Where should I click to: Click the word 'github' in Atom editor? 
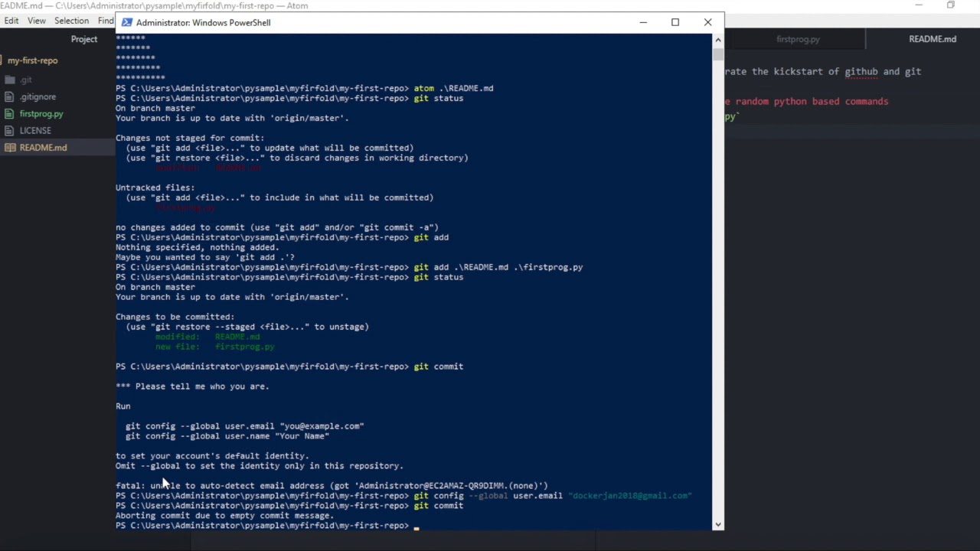click(861, 72)
